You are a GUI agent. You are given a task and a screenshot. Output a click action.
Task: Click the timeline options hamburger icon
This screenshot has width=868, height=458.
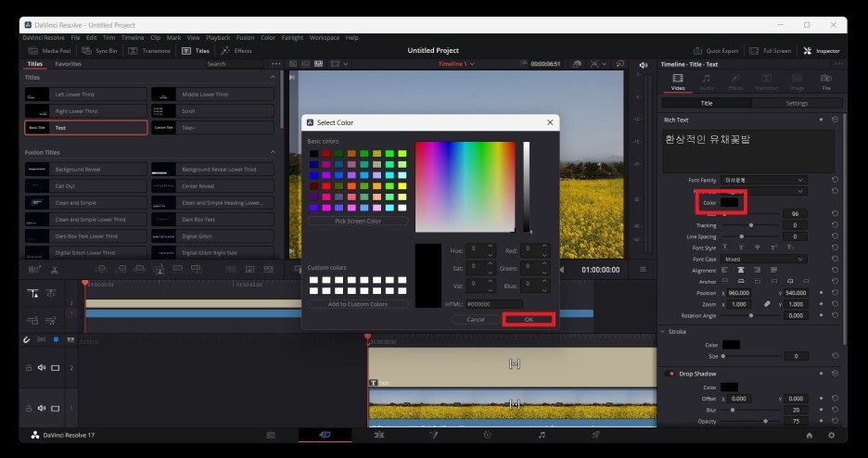coord(643,270)
